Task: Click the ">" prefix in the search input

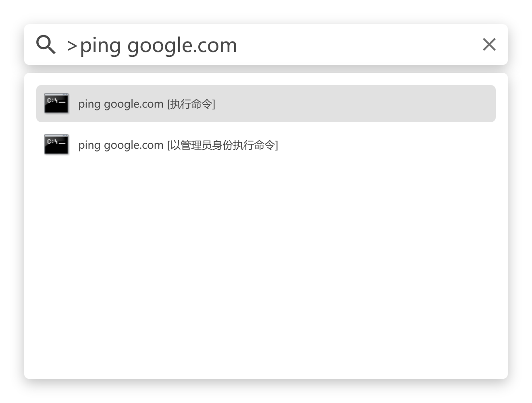Action: (72, 46)
